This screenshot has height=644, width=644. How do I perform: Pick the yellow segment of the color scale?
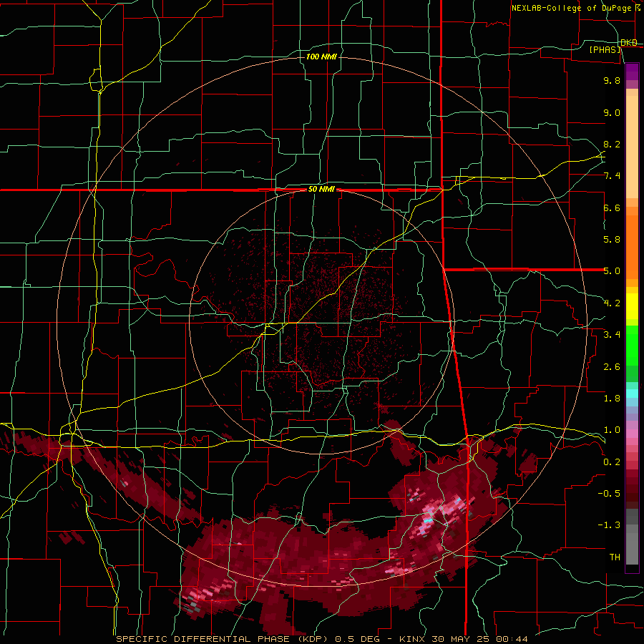pyautogui.click(x=632, y=306)
